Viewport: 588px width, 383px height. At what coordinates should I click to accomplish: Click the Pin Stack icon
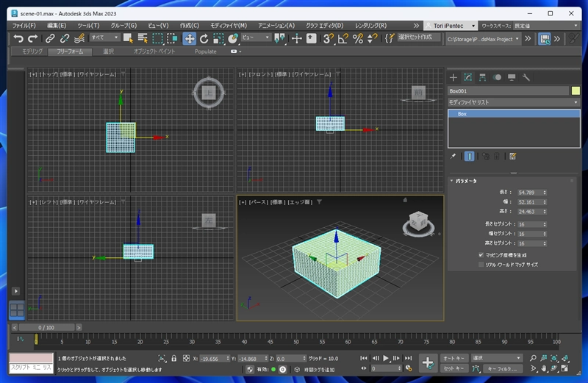coord(453,156)
